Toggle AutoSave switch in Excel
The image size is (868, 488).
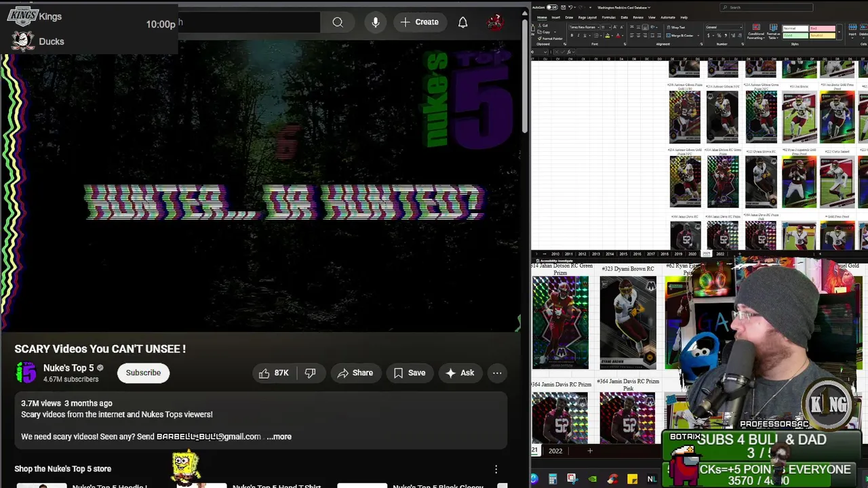552,7
